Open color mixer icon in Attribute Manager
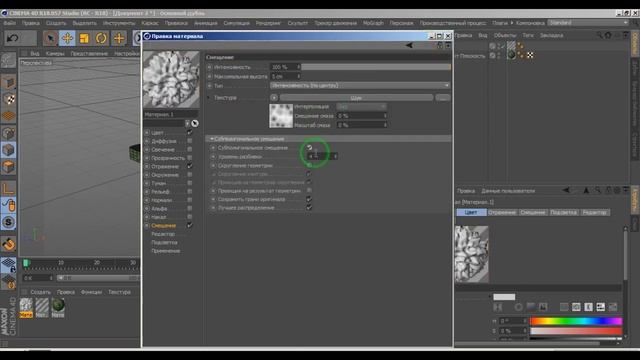 [x=600, y=307]
